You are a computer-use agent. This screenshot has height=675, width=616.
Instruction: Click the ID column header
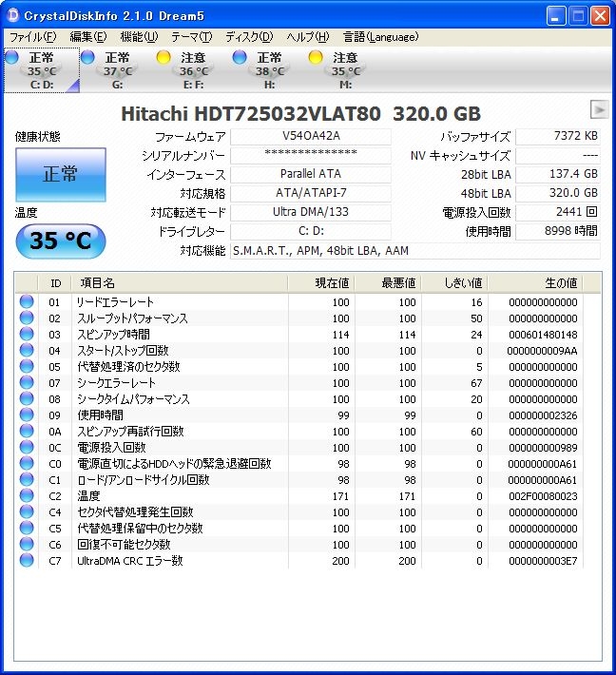(x=55, y=283)
